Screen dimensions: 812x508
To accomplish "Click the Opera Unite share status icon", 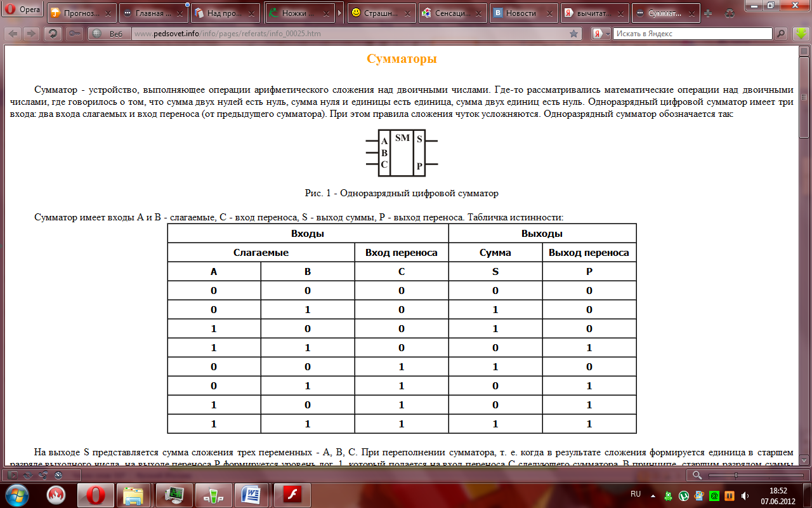I will click(x=42, y=474).
